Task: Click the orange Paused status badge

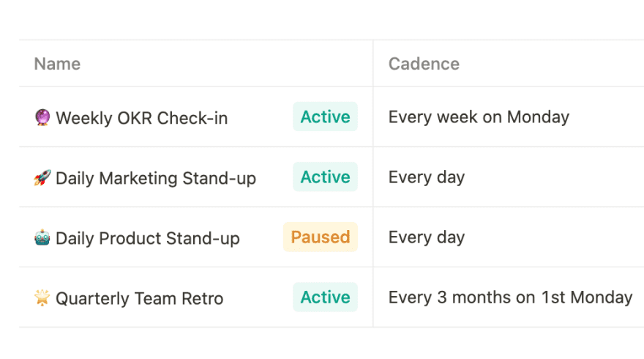Action: [321, 237]
